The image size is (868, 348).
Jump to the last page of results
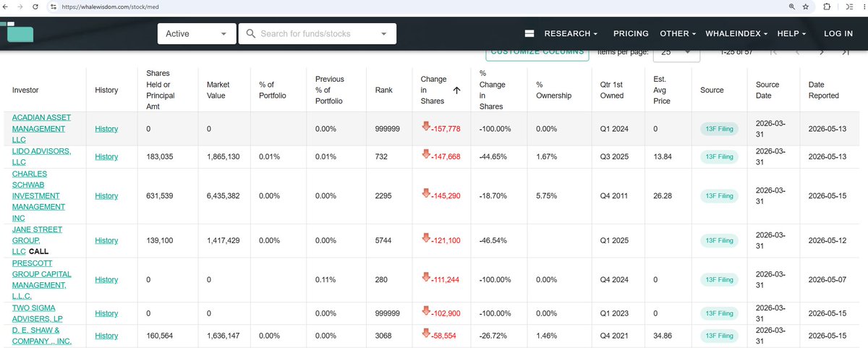(846, 52)
